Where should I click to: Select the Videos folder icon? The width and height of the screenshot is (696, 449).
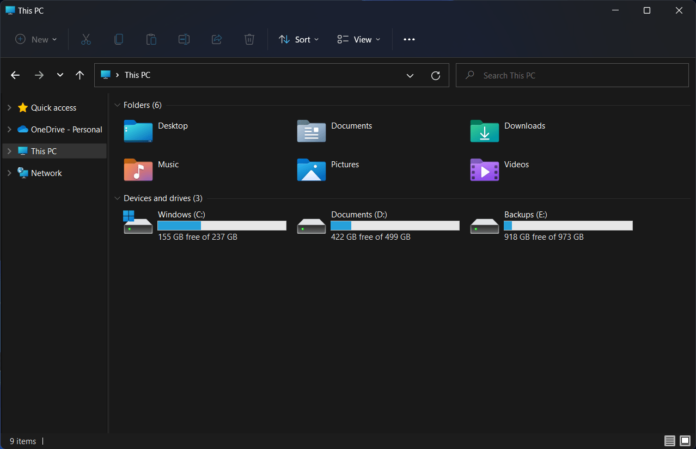(484, 169)
